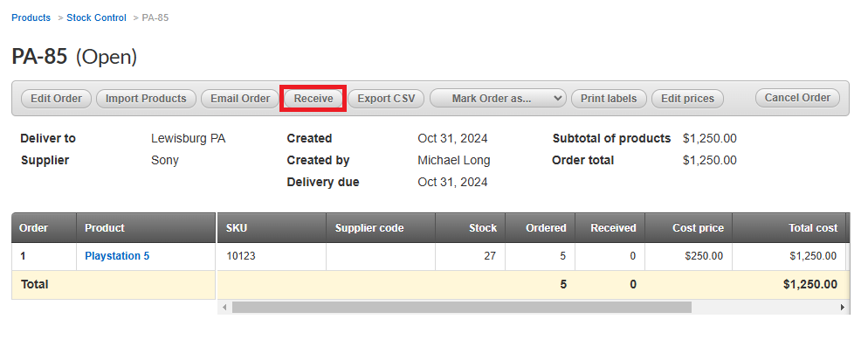The width and height of the screenshot is (868, 340).
Task: Click the Order total label
Action: point(583,161)
